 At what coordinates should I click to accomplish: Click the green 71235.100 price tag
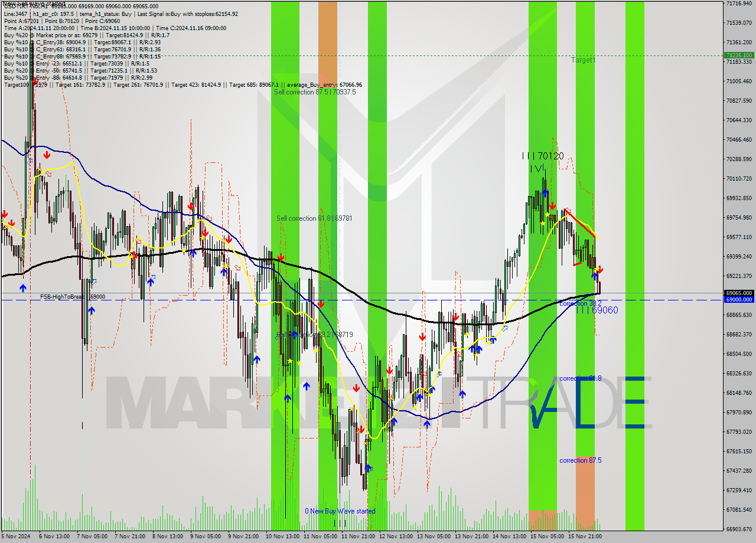pyautogui.click(x=738, y=55)
